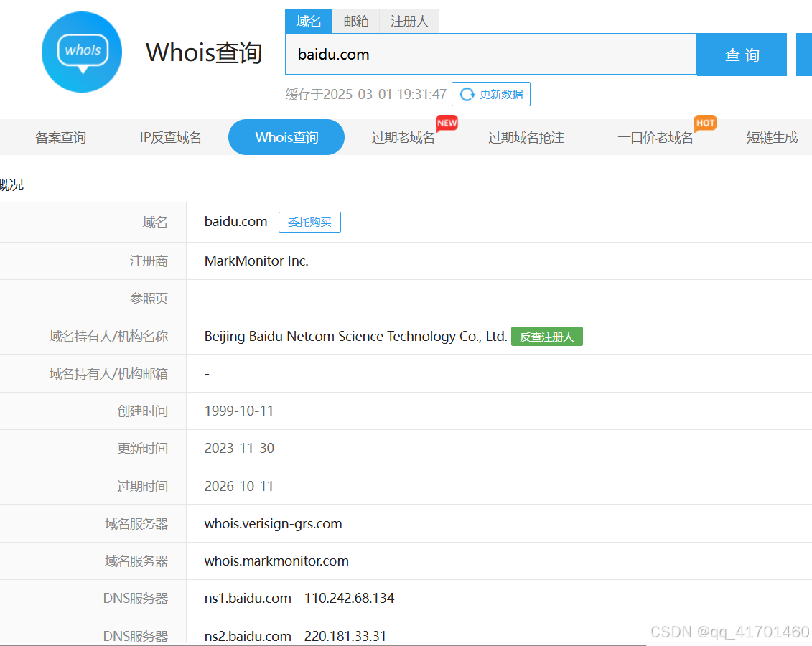The height and width of the screenshot is (646, 812).
Task: Click the 查询 search button
Action: pos(742,55)
